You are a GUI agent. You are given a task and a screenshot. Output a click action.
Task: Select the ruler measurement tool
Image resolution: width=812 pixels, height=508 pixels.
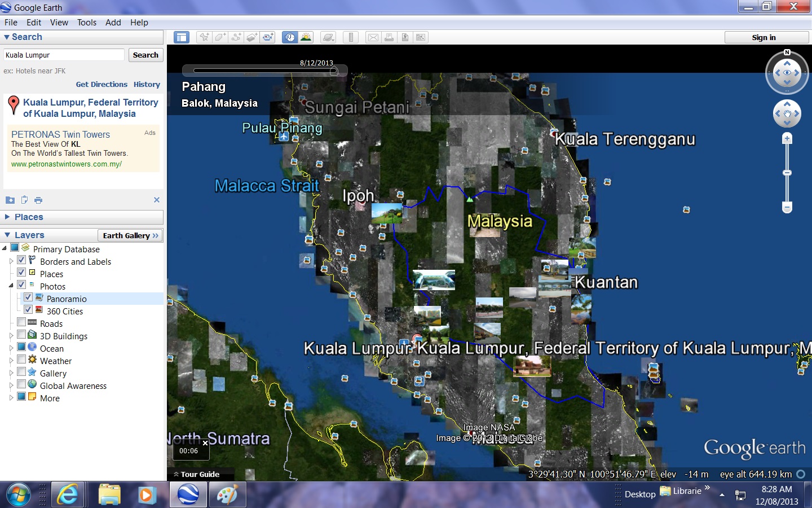point(351,37)
